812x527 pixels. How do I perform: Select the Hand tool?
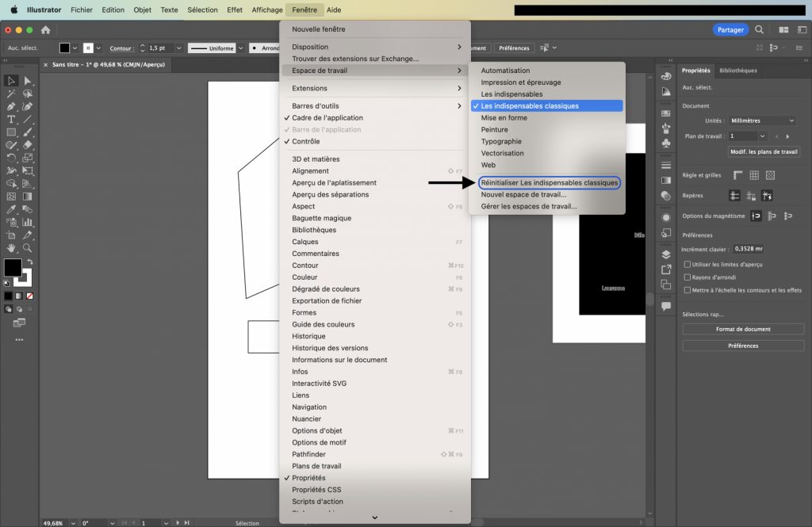coord(11,248)
